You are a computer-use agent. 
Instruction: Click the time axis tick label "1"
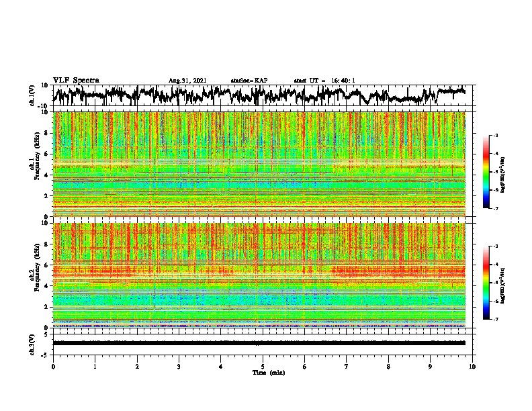tap(95, 367)
